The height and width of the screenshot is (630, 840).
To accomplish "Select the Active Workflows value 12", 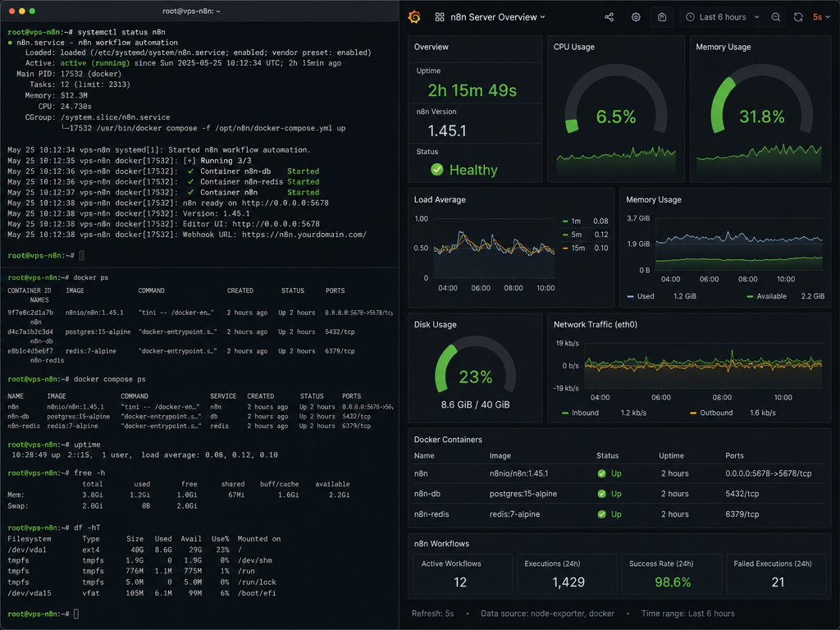I will click(x=460, y=582).
